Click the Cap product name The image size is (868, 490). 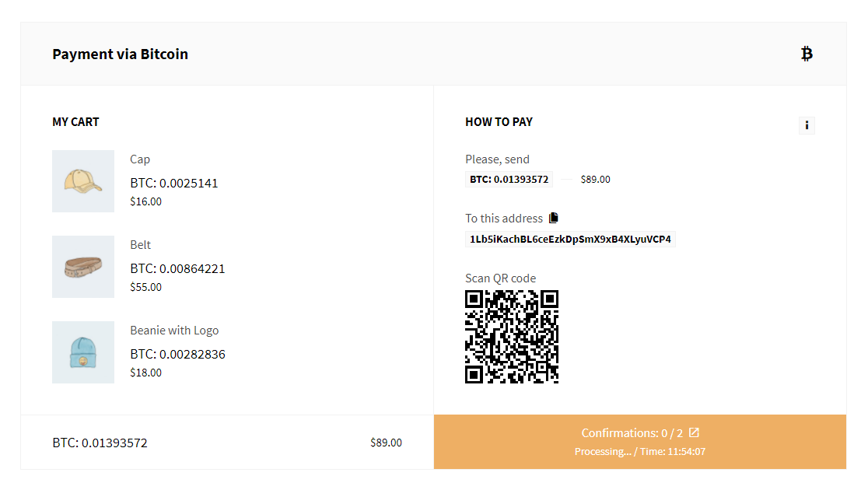click(x=140, y=159)
